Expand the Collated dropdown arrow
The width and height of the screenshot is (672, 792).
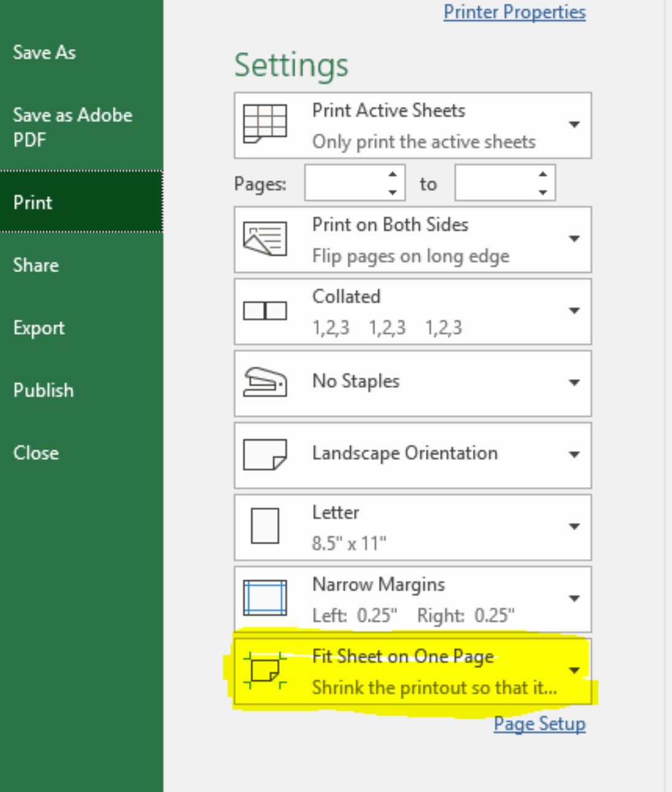click(574, 311)
